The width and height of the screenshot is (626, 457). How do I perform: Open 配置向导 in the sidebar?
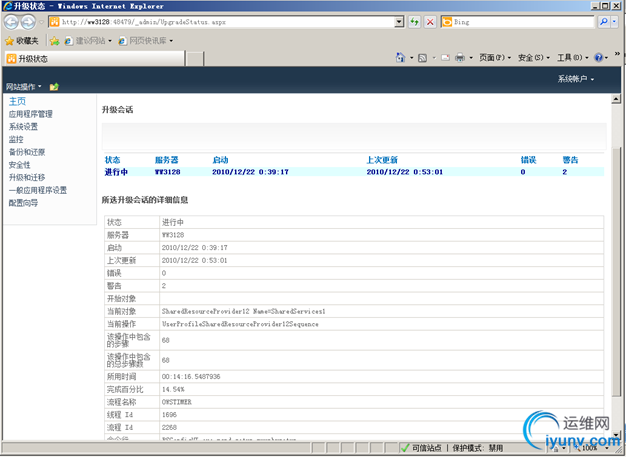[x=23, y=203]
